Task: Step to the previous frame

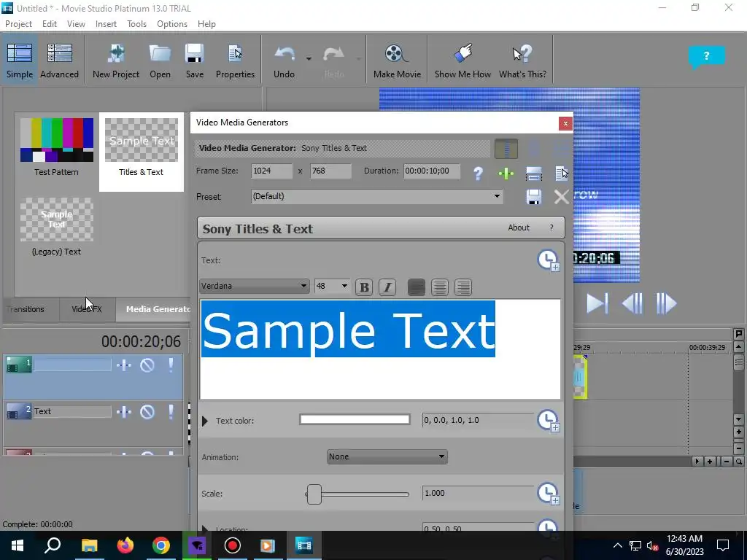Action: [x=632, y=304]
